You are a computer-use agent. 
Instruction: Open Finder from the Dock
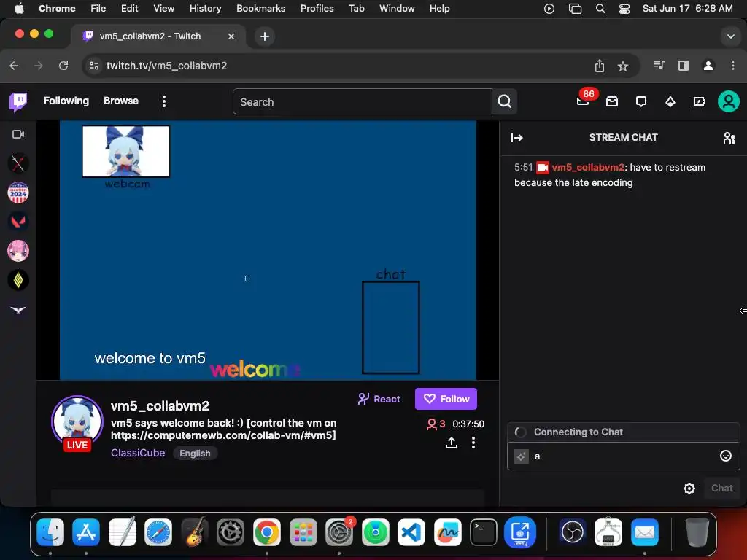(x=50, y=532)
